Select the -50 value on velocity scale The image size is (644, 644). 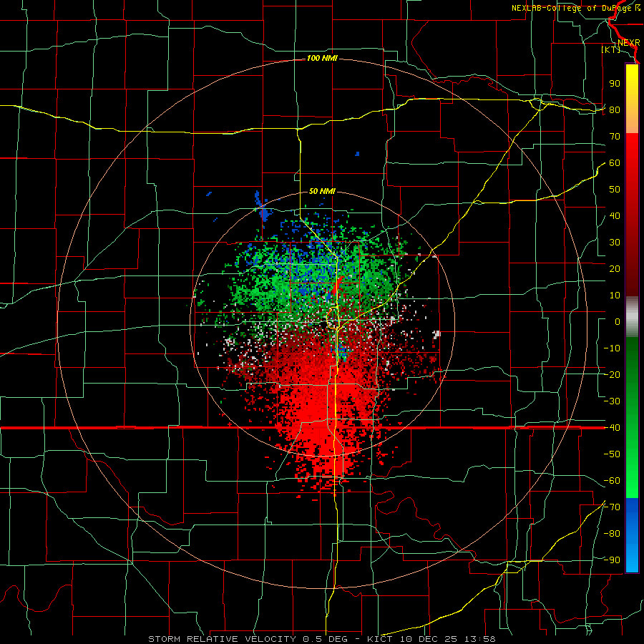pyautogui.click(x=612, y=454)
